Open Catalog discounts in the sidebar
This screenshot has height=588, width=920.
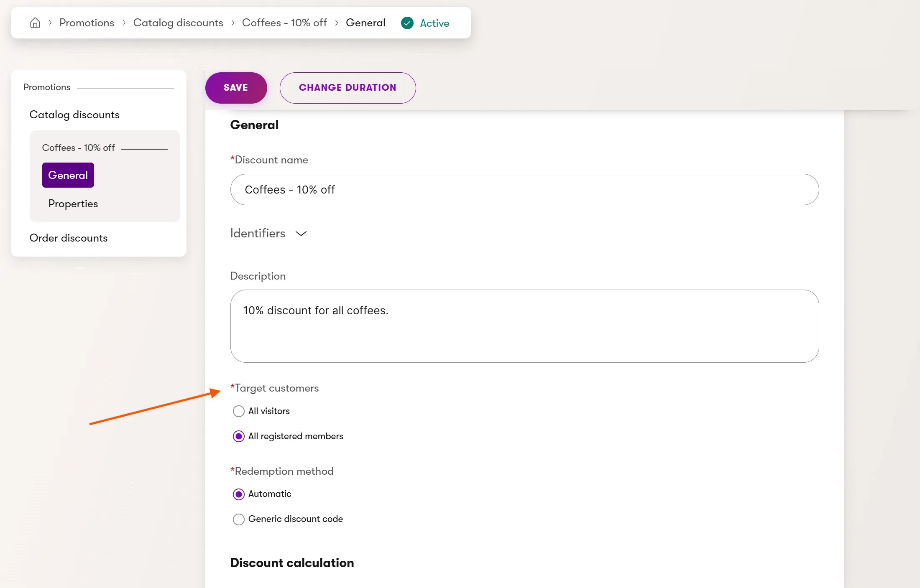click(x=74, y=115)
